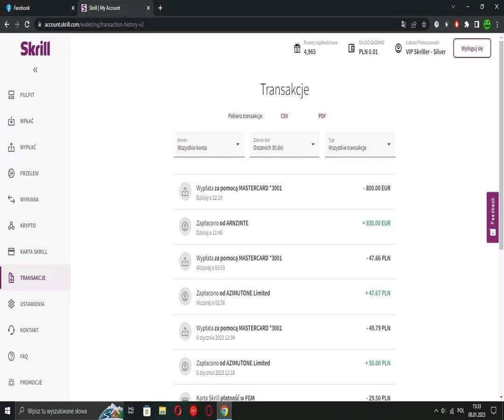The width and height of the screenshot is (504, 420).
Task: Click the translate page icon
Action: pos(404,25)
